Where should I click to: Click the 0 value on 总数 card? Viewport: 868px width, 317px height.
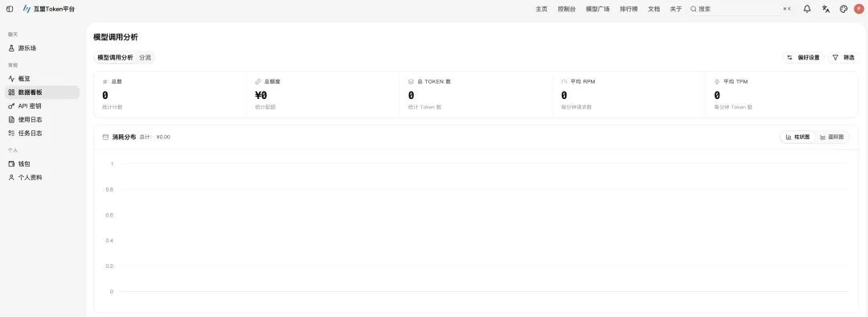[x=105, y=95]
